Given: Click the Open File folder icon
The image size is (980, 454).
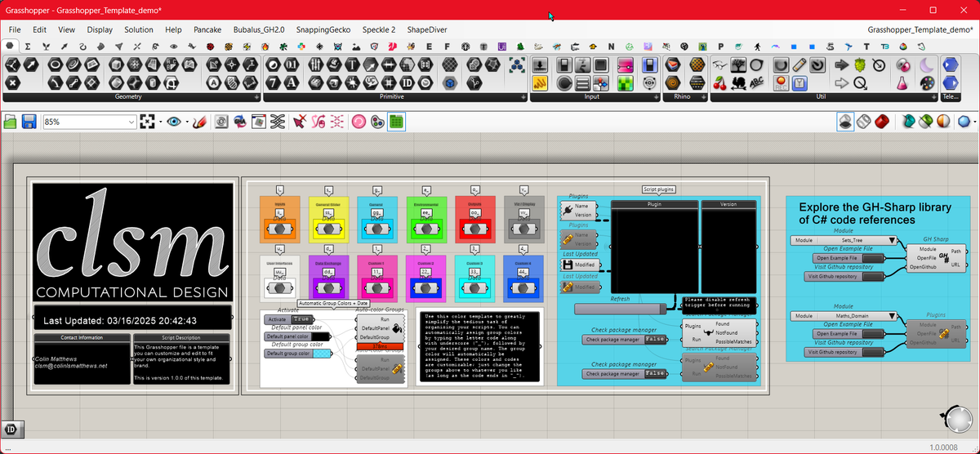Looking at the screenshot, I should (10, 122).
